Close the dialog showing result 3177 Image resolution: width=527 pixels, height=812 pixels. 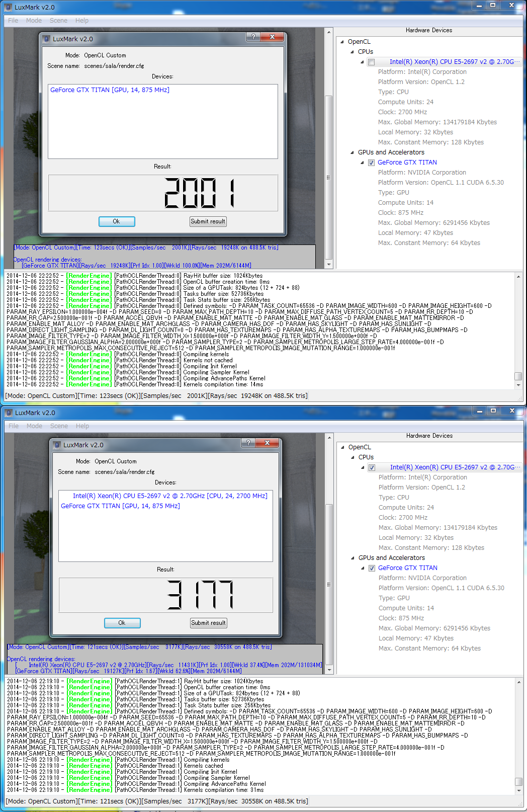[267, 443]
